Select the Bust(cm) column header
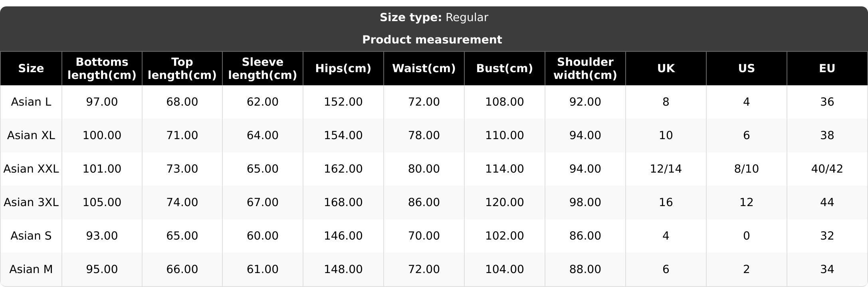 click(504, 69)
